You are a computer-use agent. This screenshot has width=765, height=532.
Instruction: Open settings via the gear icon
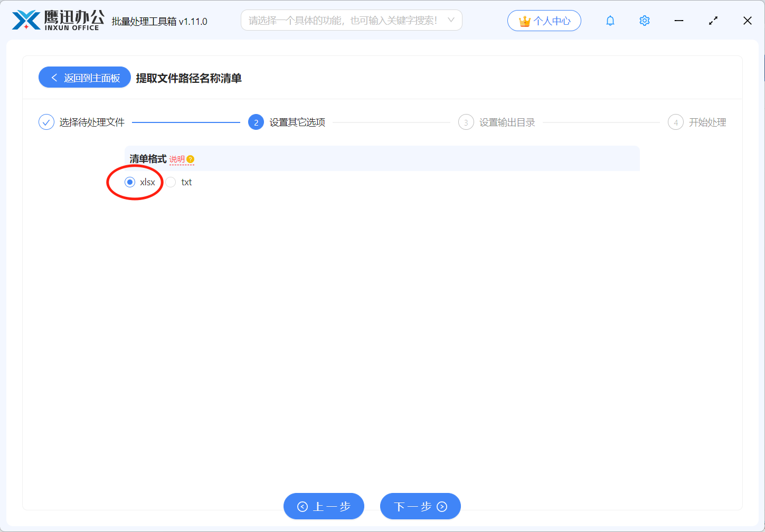[644, 21]
